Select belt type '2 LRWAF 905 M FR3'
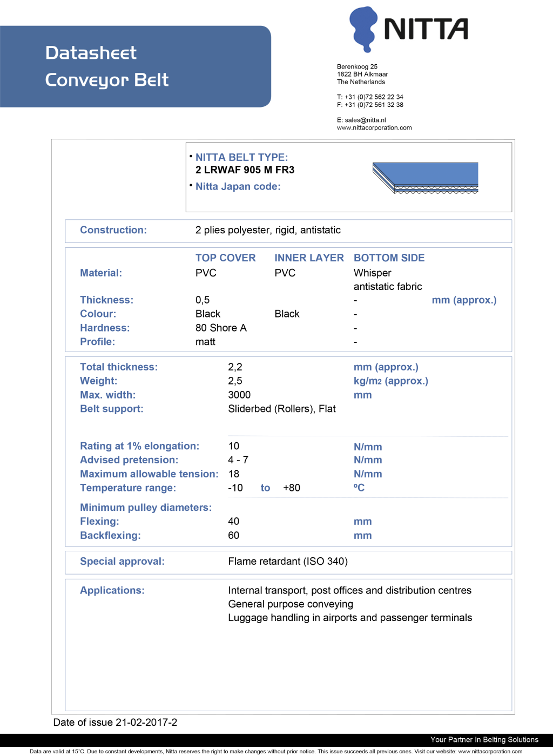The height and width of the screenshot is (756, 553). click(245, 170)
